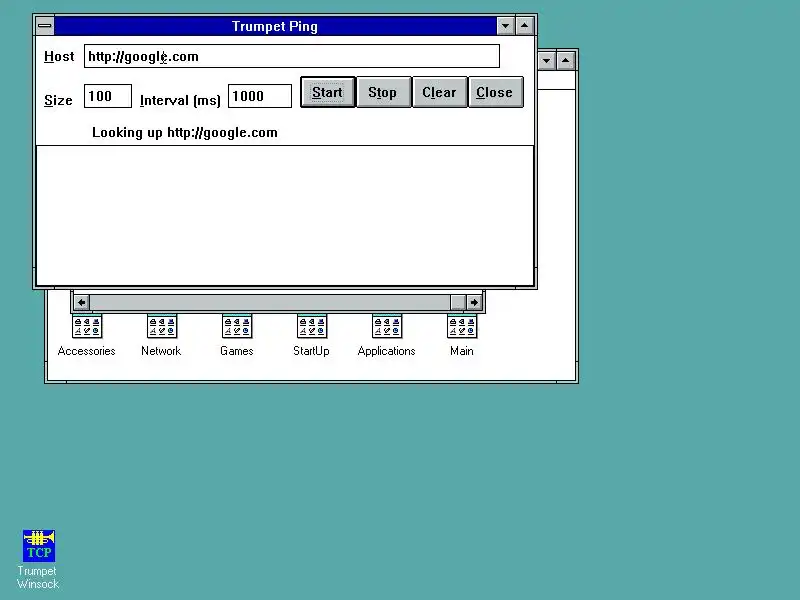Screen dimensions: 800x600
Task: Click the 'Looking up http://google.com' status text
Action: (x=185, y=133)
